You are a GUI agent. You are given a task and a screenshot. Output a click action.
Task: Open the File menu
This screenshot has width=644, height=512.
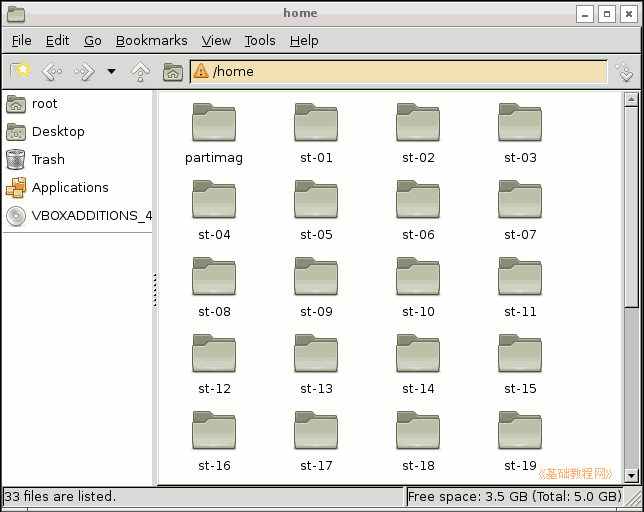click(21, 41)
